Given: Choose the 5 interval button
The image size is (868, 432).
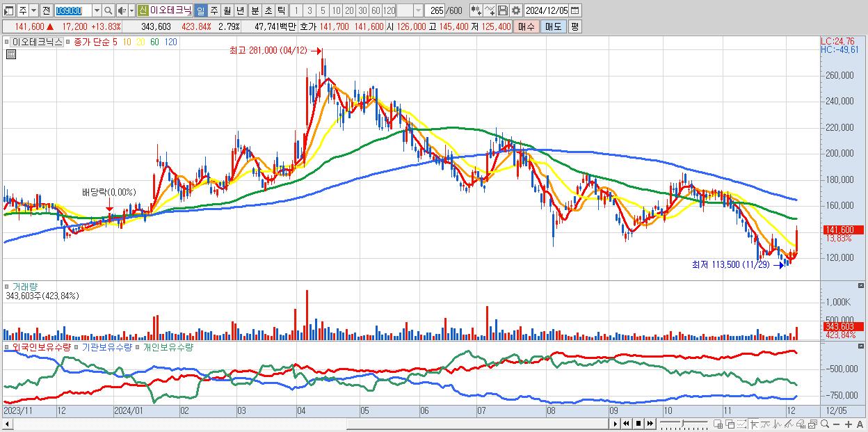Looking at the screenshot, I should (x=323, y=10).
